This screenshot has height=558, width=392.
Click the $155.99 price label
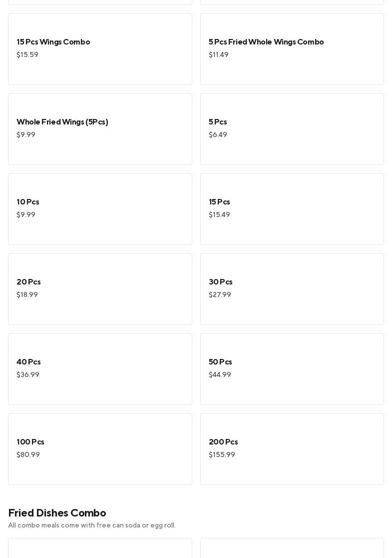tap(222, 455)
